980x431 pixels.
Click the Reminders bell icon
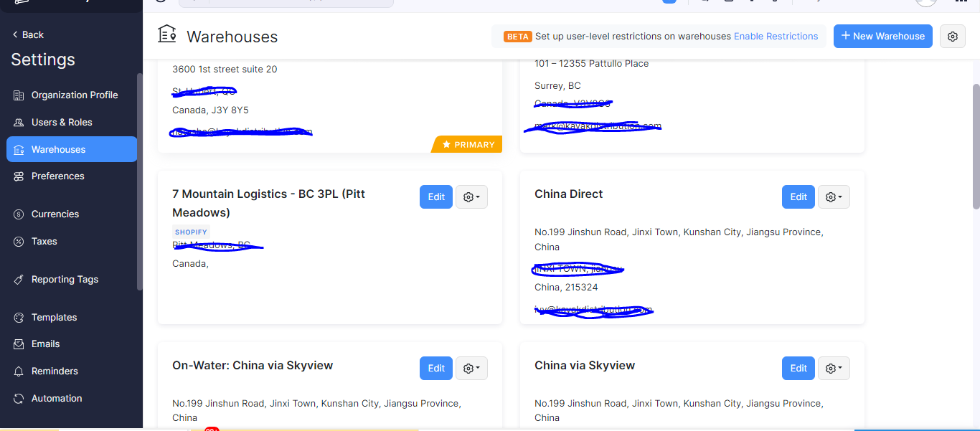coord(19,371)
